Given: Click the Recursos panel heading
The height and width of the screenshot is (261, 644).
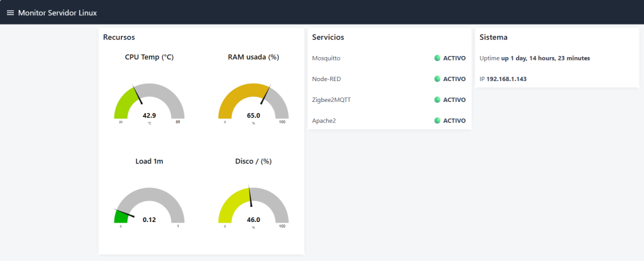Looking at the screenshot, I should point(119,37).
